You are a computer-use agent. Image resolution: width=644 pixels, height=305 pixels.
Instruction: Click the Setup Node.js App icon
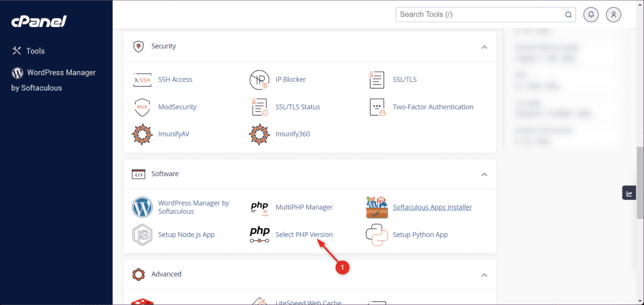pos(143,235)
